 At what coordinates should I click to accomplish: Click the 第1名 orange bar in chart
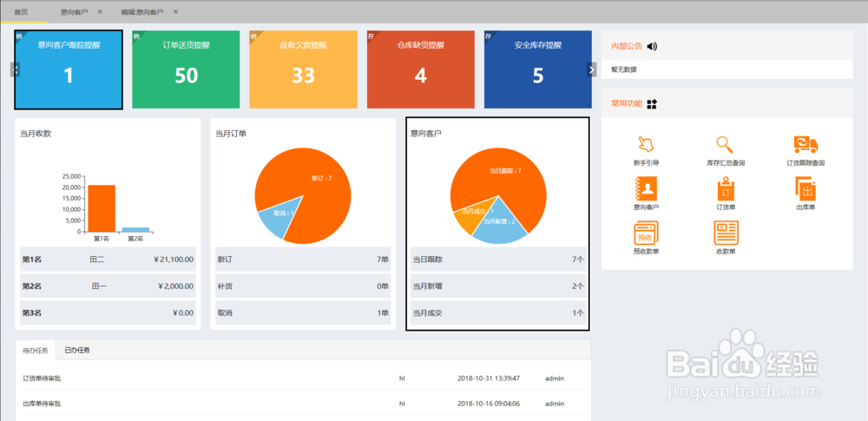pyautogui.click(x=102, y=208)
